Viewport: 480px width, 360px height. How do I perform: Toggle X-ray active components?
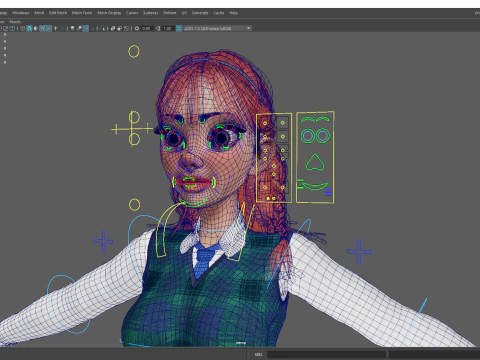pyautogui.click(x=119, y=28)
